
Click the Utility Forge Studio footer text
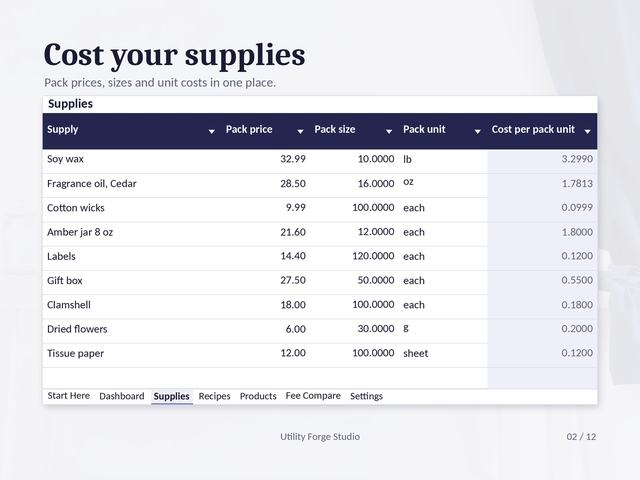point(320,437)
